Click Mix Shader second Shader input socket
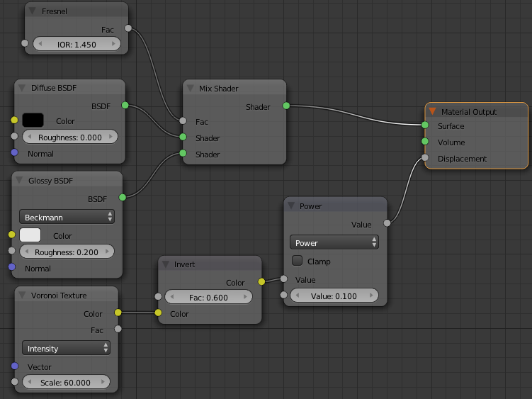532x399 pixels. 183,153
